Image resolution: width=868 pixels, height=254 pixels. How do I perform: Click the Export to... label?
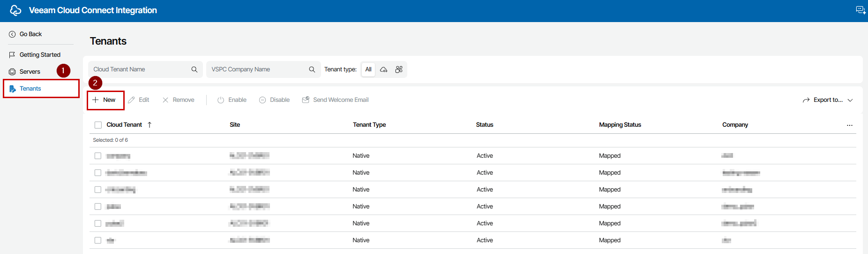tap(828, 100)
